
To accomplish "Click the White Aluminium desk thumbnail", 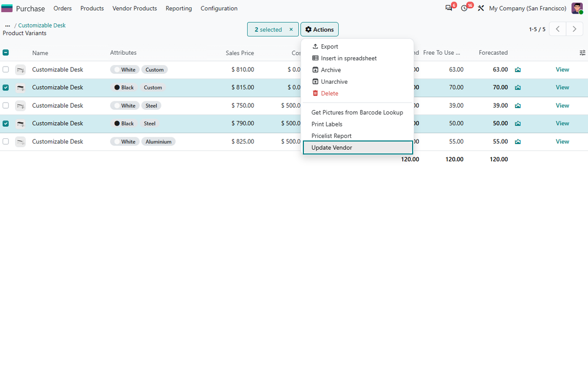I will (20, 142).
